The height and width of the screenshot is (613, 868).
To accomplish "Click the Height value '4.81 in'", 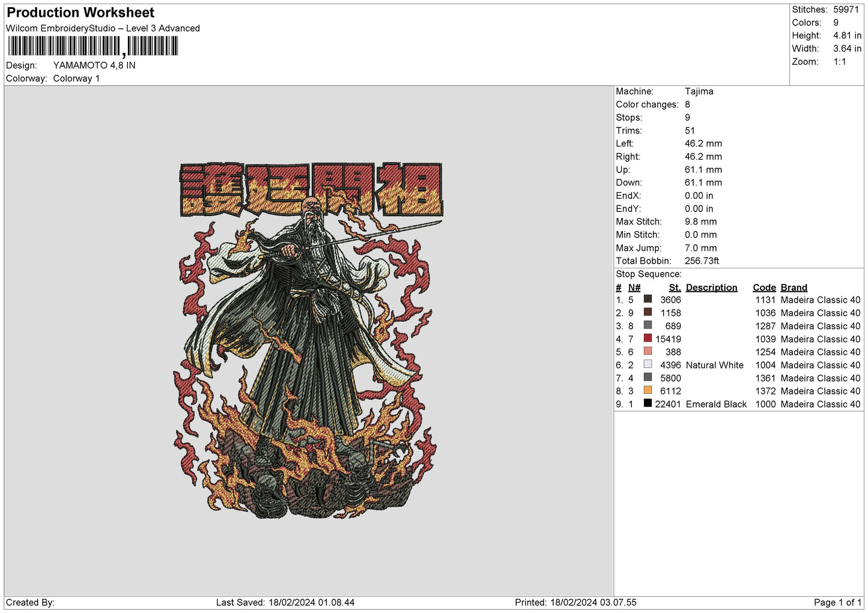I will [847, 36].
